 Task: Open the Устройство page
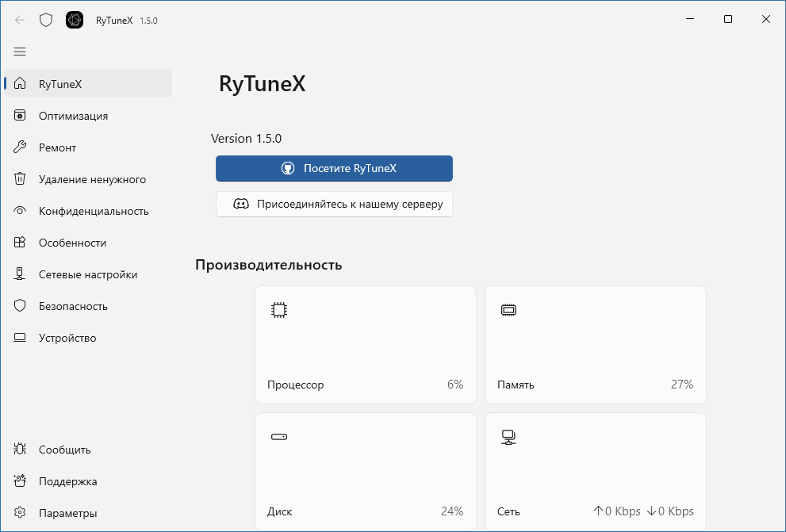click(x=67, y=338)
